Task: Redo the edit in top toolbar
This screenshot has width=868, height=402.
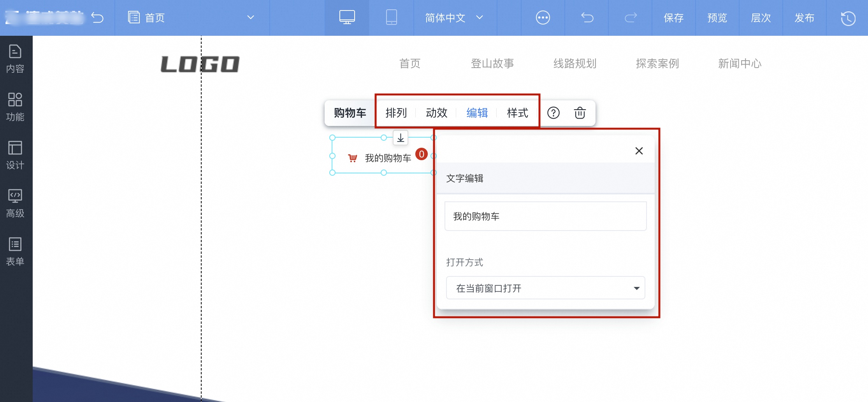Action: pos(631,17)
